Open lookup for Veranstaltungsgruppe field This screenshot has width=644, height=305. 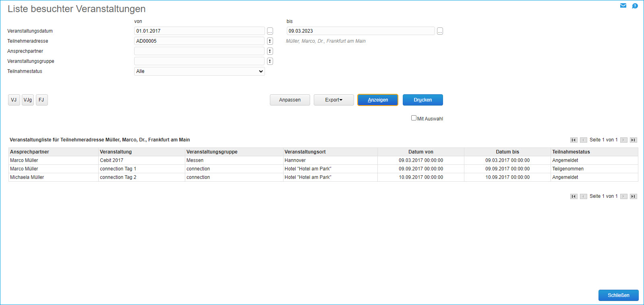[270, 61]
